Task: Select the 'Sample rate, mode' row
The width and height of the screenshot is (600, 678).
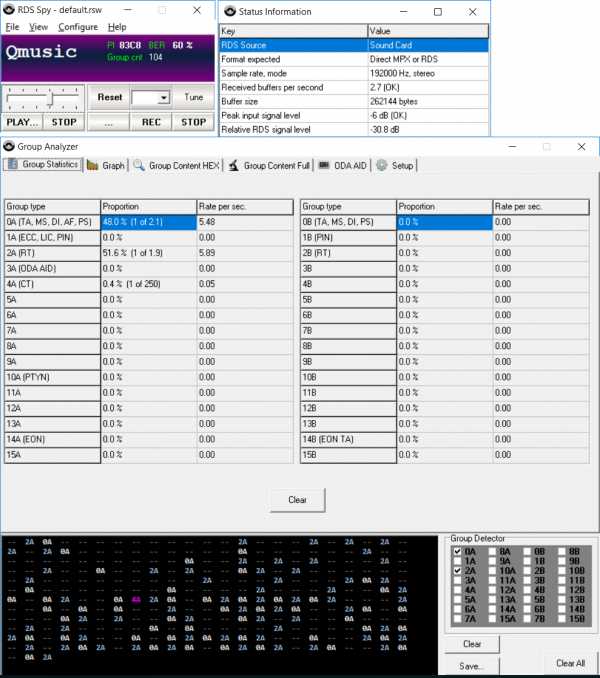Action: (354, 74)
